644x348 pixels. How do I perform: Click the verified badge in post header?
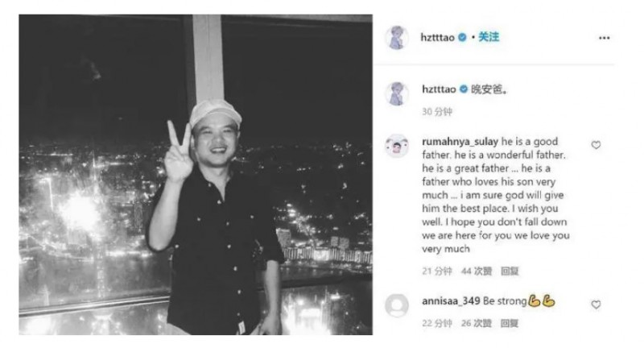tap(462, 37)
